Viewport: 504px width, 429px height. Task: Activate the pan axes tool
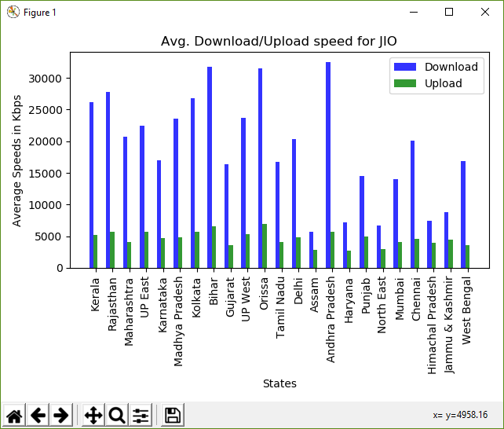93,416
